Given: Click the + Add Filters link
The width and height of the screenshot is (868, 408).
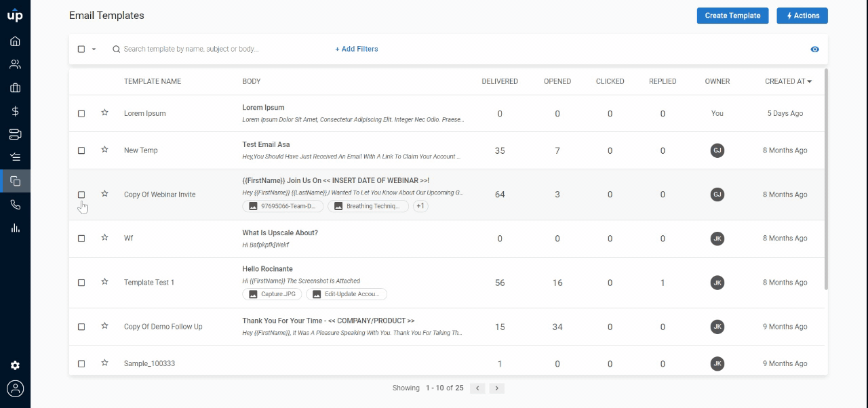Looking at the screenshot, I should tap(357, 49).
